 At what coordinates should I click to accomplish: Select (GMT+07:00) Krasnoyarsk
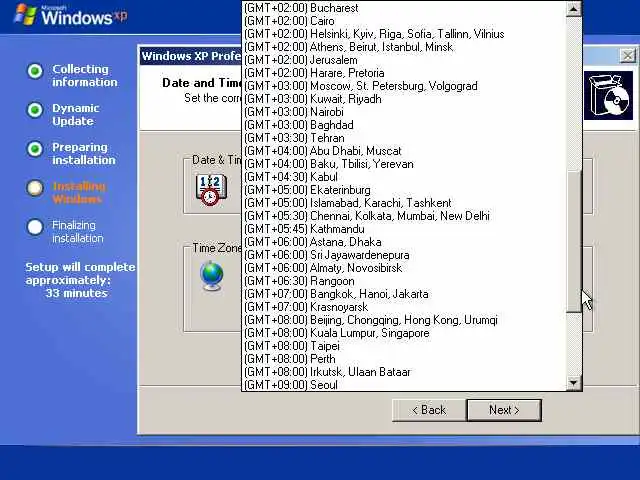point(404,307)
